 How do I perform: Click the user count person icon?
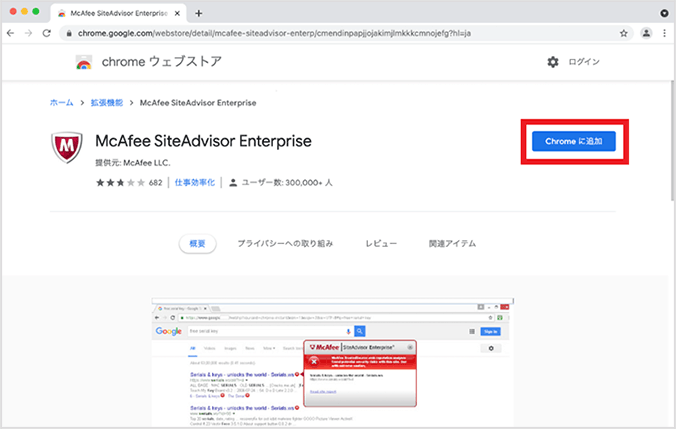click(x=233, y=183)
